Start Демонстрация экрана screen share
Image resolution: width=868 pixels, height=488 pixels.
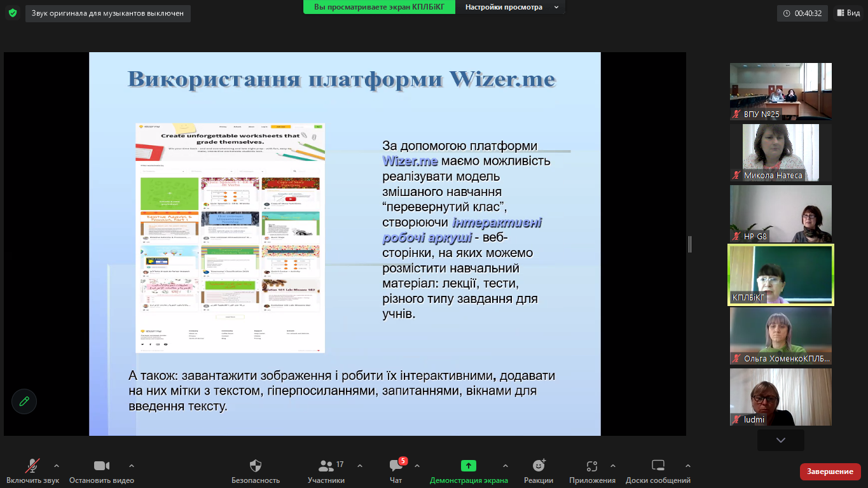(469, 471)
